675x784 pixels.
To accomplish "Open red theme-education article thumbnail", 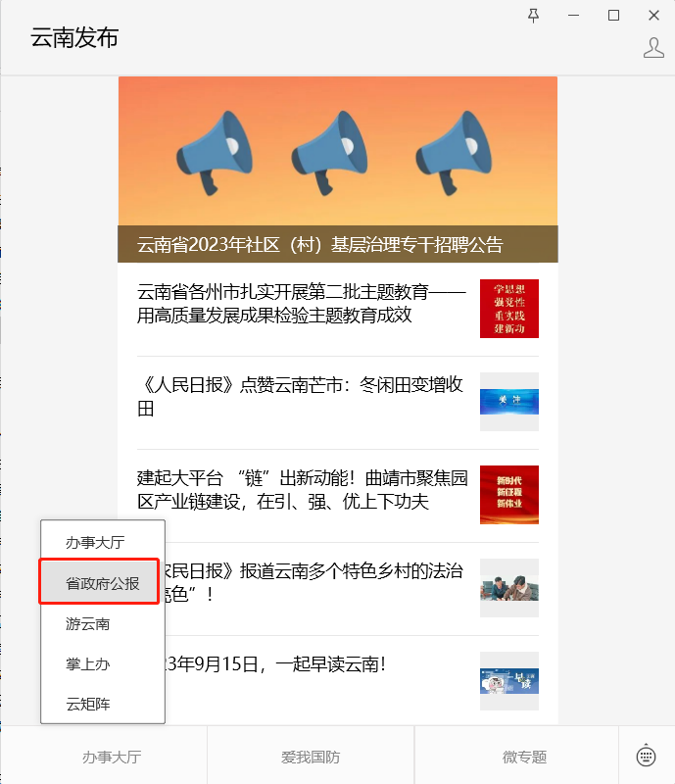I will 509,309.
